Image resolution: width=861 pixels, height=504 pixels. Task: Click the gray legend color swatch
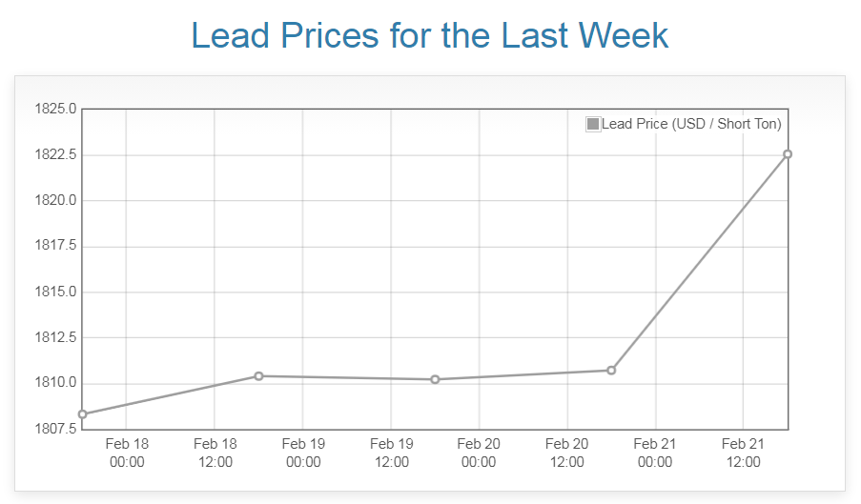[593, 124]
